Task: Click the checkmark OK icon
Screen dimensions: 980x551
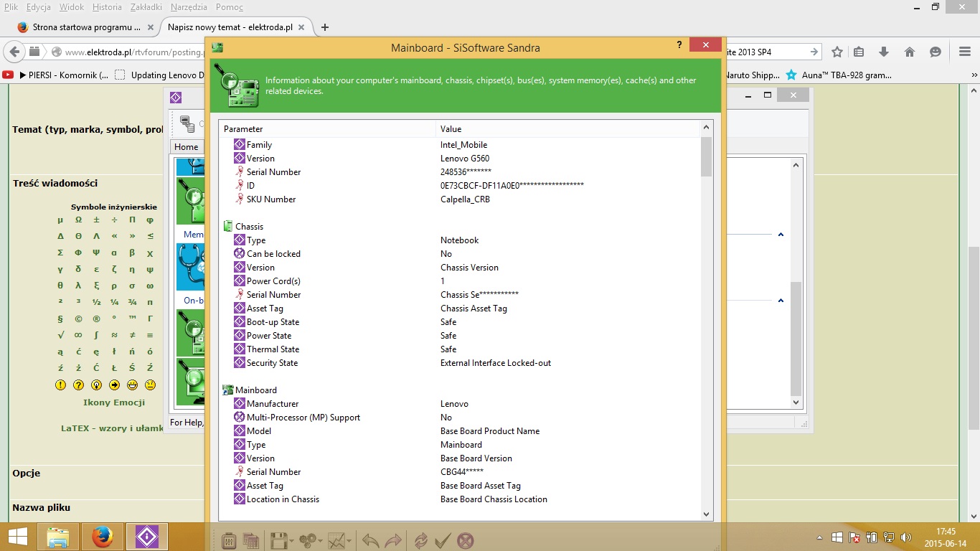Action: point(443,540)
